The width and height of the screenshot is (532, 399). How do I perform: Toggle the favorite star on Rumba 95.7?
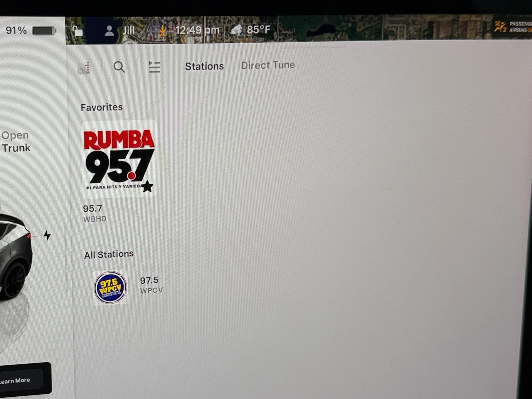[147, 187]
